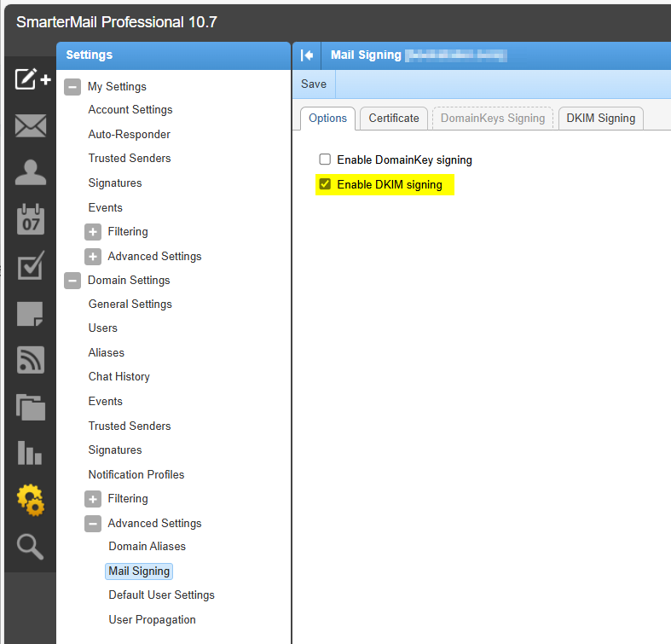671x644 pixels.
Task: Open Notification Profiles
Action: click(x=136, y=475)
